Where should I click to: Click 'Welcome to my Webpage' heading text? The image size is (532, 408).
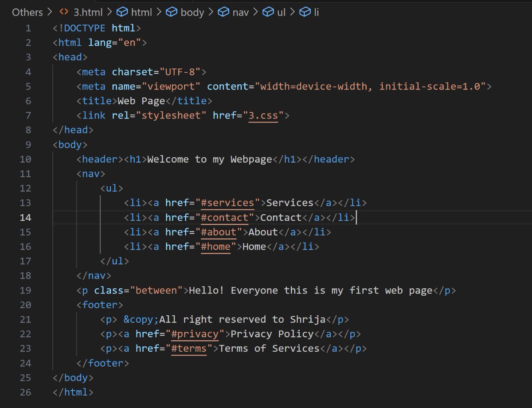210,159
